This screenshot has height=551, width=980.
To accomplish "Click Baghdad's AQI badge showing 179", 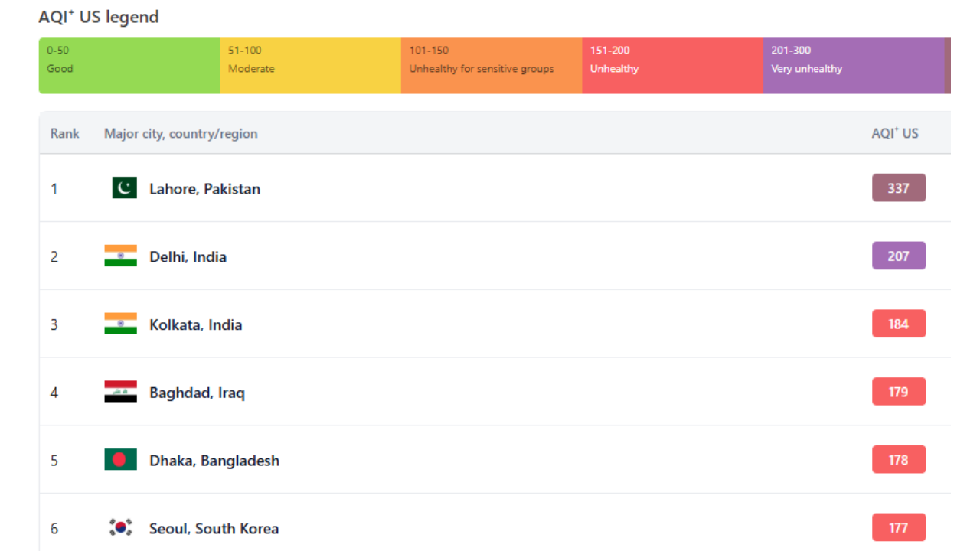I will (899, 392).
